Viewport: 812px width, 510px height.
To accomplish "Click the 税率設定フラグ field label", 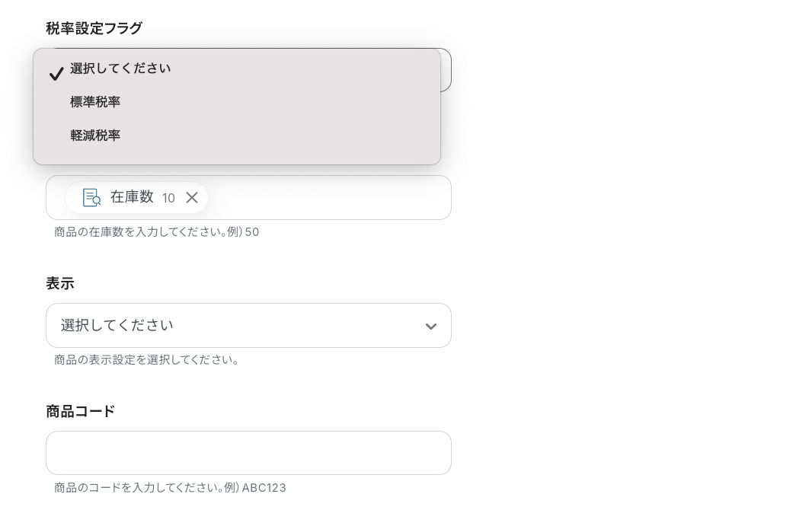I will coord(94,28).
